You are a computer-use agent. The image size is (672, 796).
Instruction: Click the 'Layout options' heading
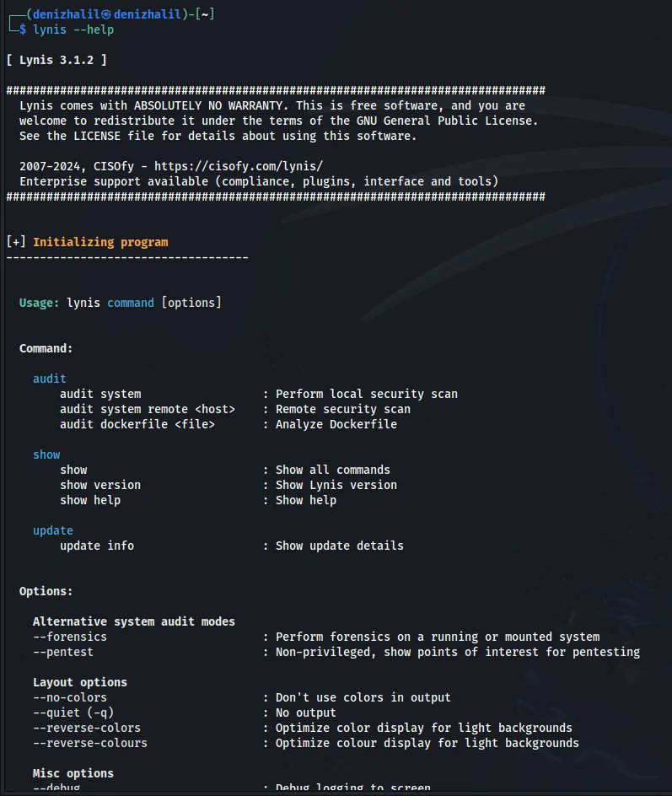click(80, 682)
